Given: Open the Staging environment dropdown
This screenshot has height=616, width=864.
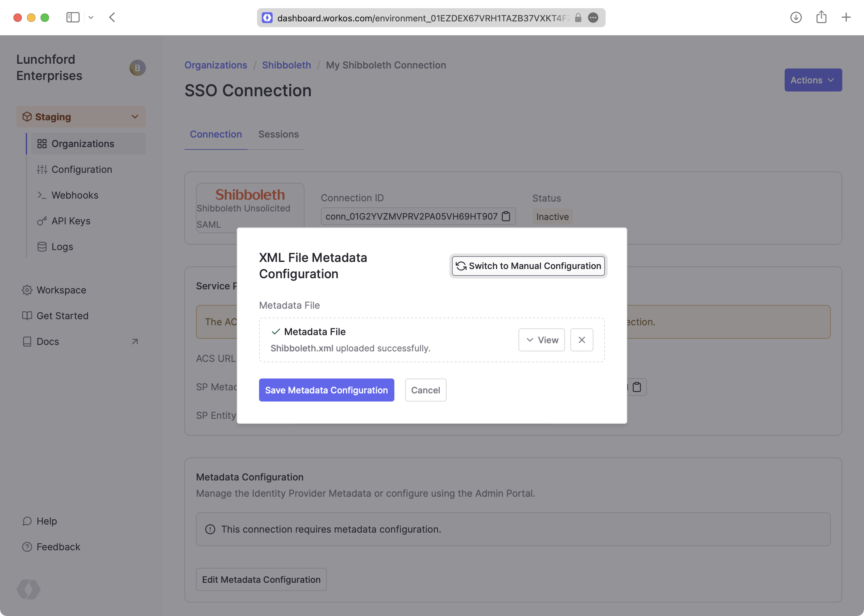Looking at the screenshot, I should point(81,117).
